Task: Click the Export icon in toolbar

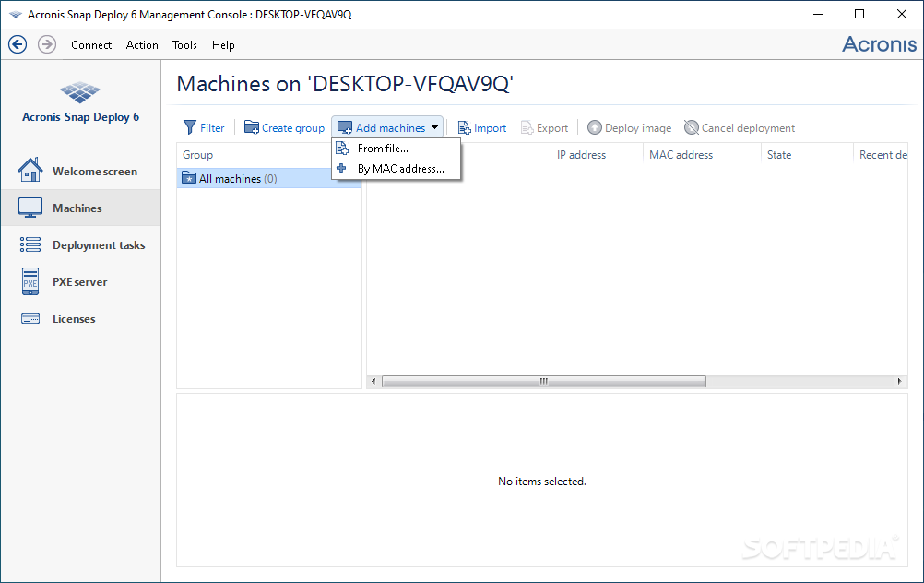Action: coord(527,127)
